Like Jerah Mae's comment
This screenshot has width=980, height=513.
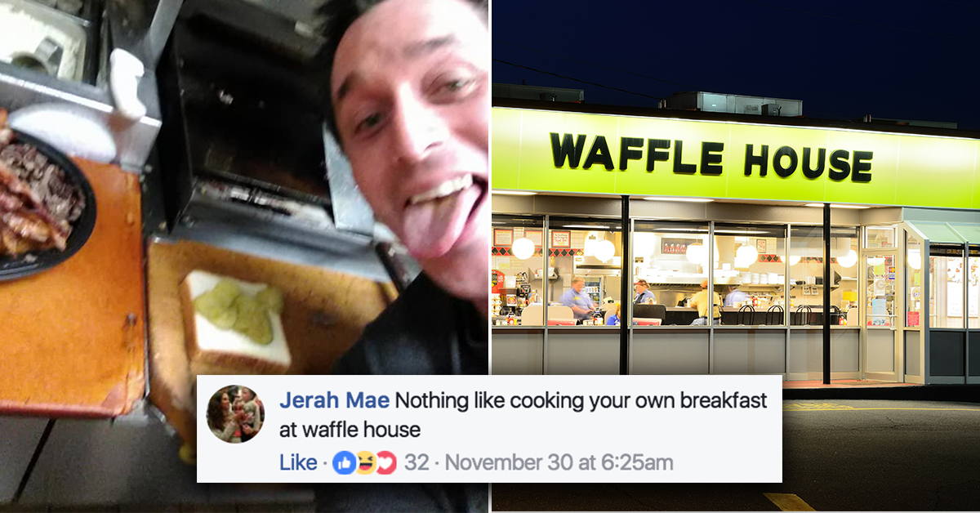coord(298,463)
